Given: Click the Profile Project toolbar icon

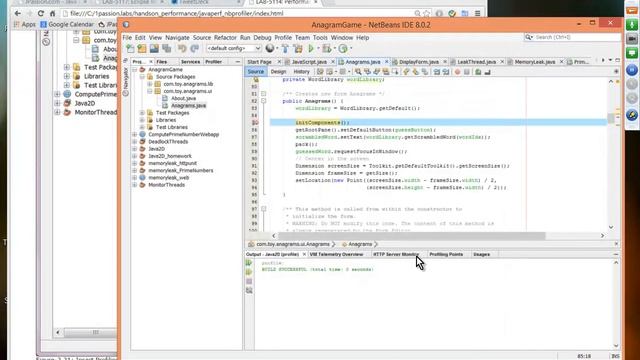Looking at the screenshot, I should (343, 49).
